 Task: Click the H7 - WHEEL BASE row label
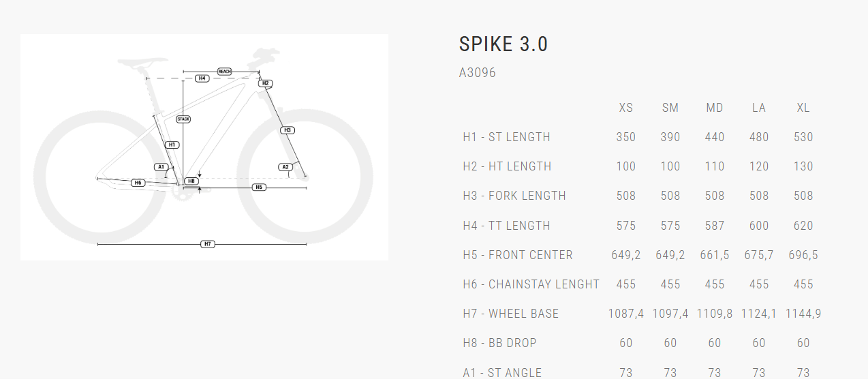click(510, 314)
